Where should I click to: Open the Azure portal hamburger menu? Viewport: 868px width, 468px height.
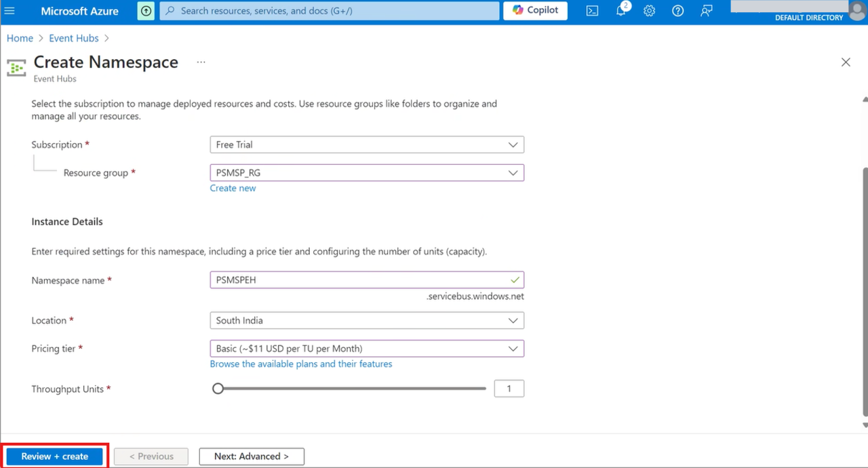pyautogui.click(x=9, y=11)
